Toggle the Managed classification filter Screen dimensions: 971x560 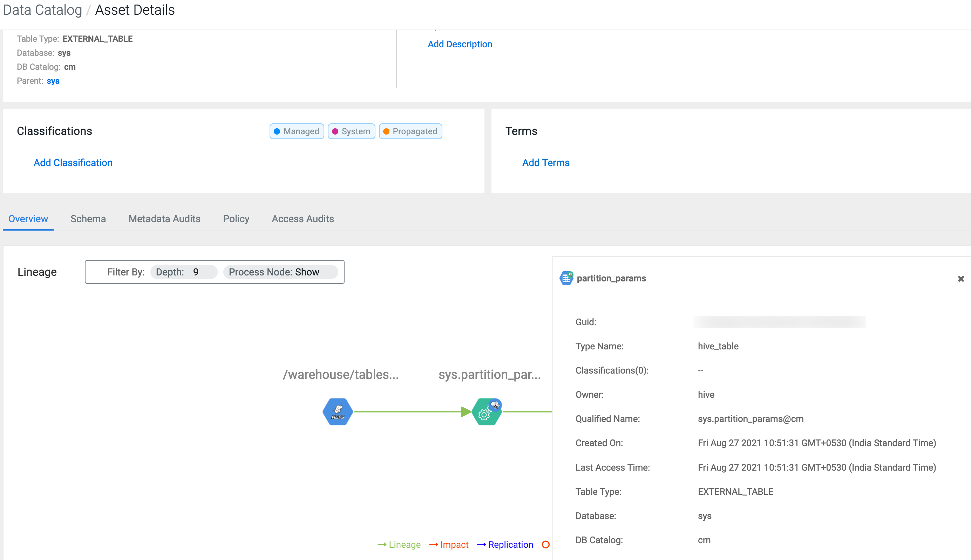click(297, 131)
